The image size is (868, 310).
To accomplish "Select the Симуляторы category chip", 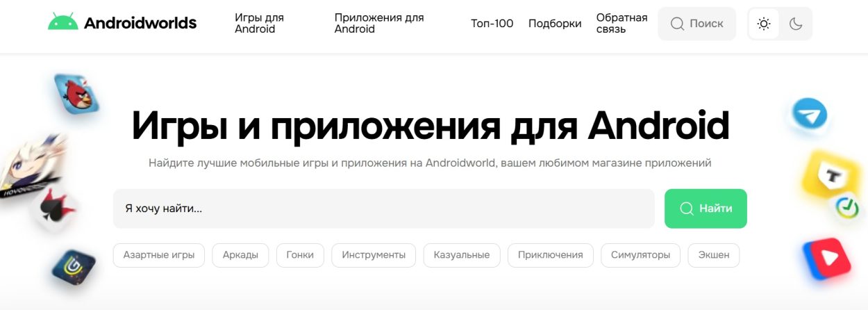I will 640,255.
